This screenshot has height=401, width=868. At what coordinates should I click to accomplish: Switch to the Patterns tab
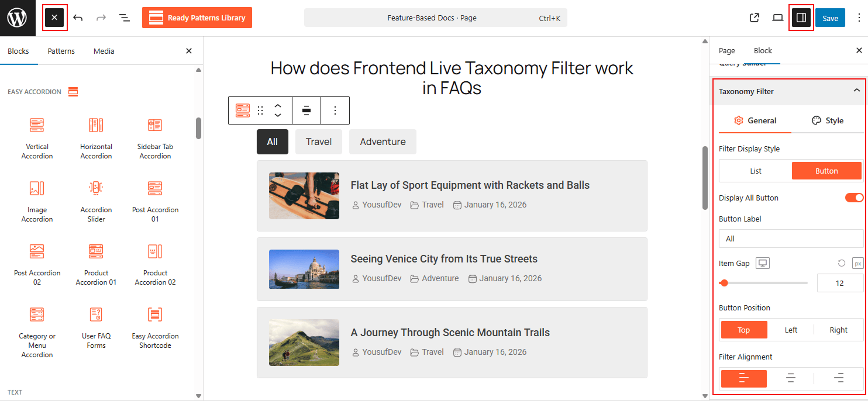61,51
